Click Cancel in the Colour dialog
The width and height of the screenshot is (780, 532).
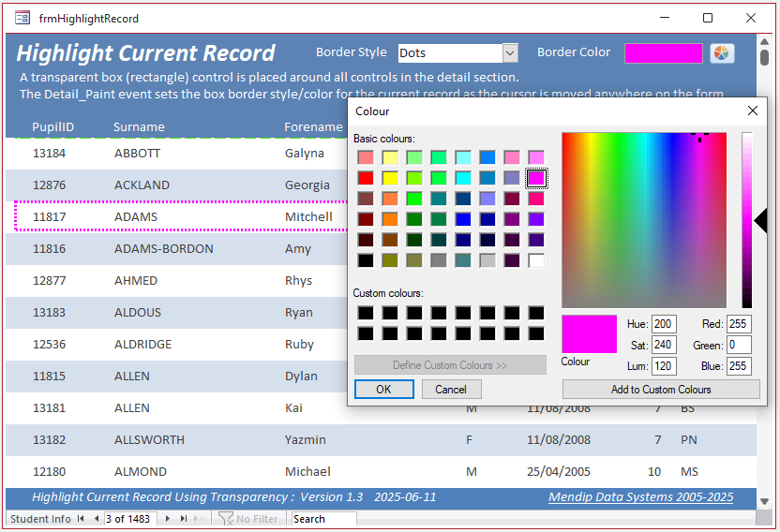pyautogui.click(x=451, y=390)
